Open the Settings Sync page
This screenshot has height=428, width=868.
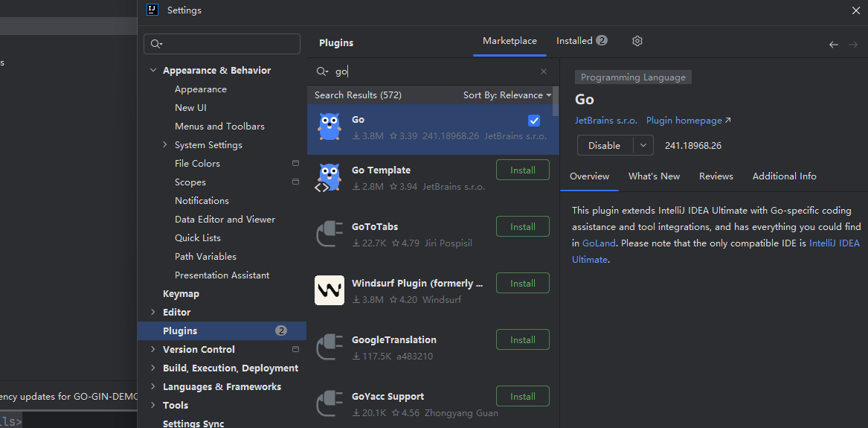pos(193,424)
